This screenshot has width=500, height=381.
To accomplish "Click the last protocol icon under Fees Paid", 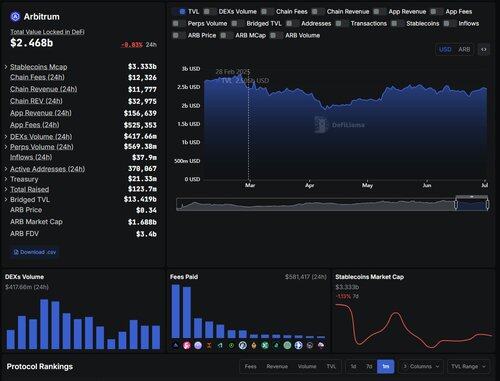I will point(321,345).
